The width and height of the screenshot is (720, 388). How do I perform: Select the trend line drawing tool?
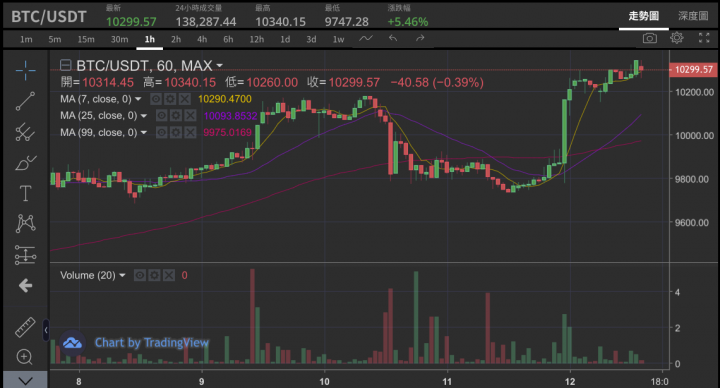[25, 101]
